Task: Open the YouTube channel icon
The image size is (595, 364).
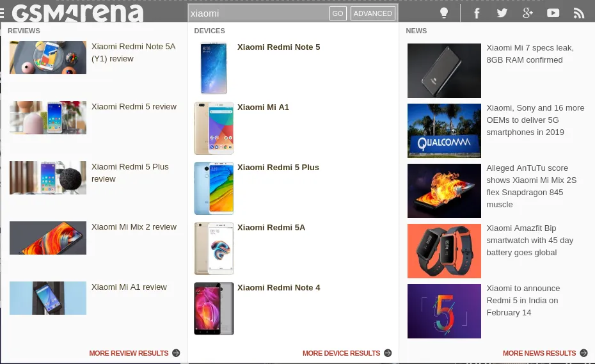Action: tap(553, 13)
